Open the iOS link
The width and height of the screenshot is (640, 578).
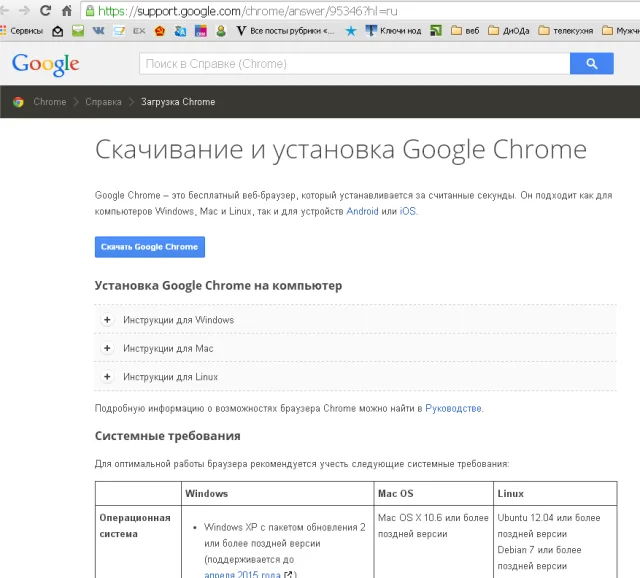click(x=408, y=211)
